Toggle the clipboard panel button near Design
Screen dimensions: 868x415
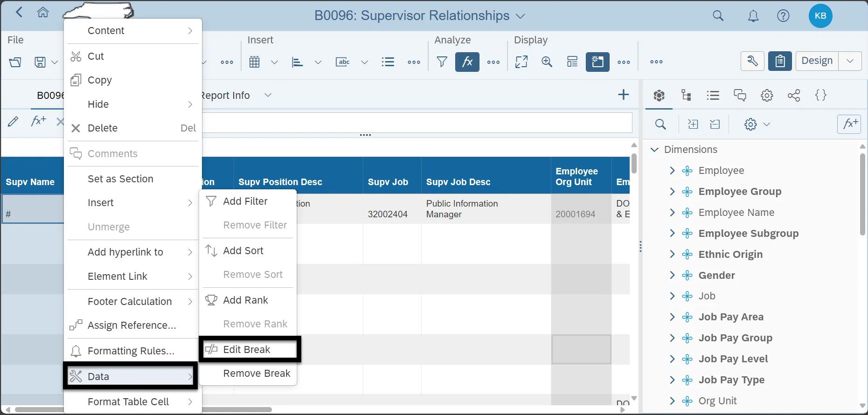click(780, 61)
